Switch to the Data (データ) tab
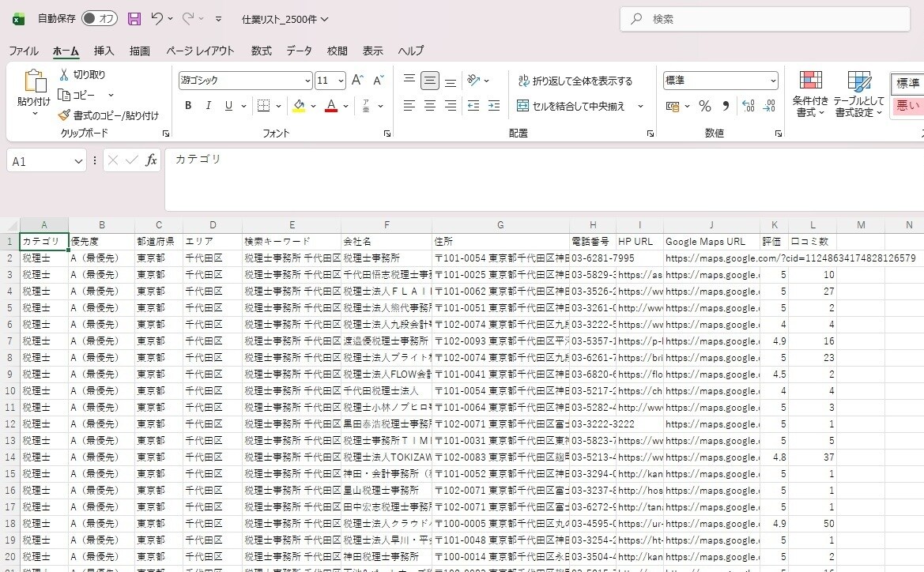Viewport: 924px width, 572px height. pos(299,51)
